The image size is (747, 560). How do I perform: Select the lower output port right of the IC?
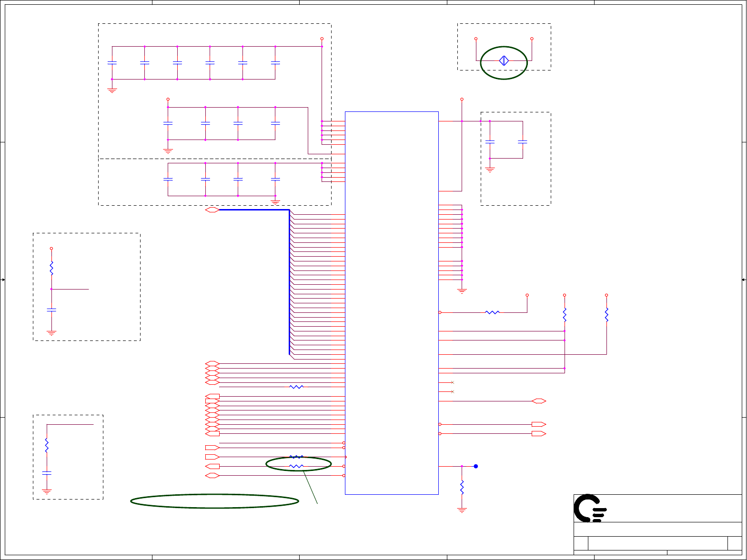pos(539,433)
